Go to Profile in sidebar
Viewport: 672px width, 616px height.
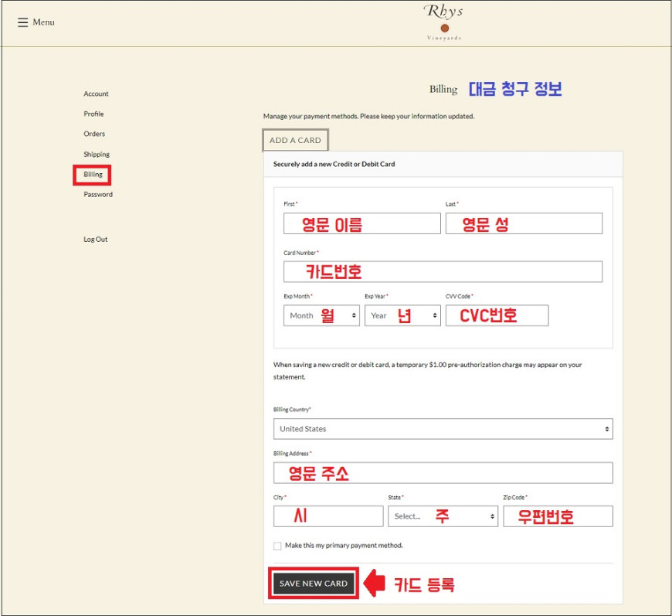93,114
